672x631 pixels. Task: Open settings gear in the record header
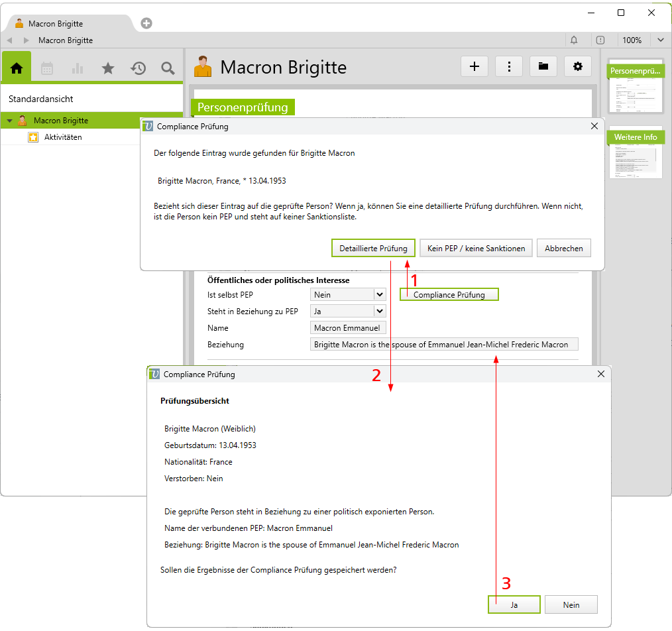[578, 66]
